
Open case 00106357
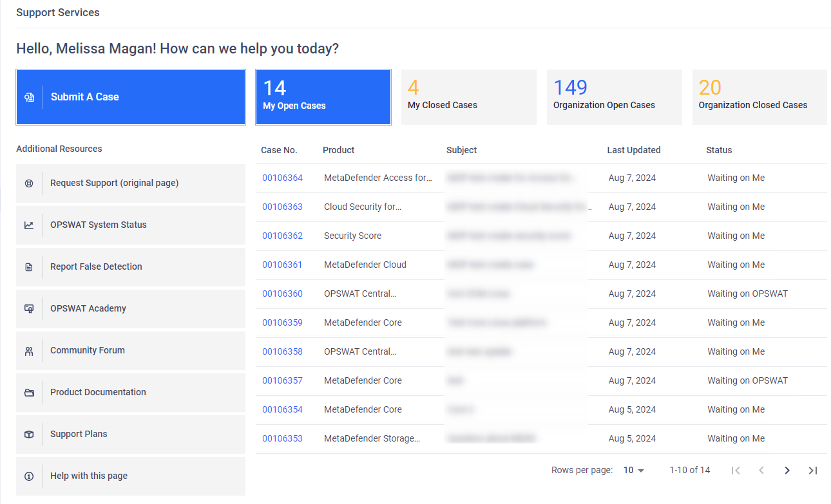[x=282, y=381]
